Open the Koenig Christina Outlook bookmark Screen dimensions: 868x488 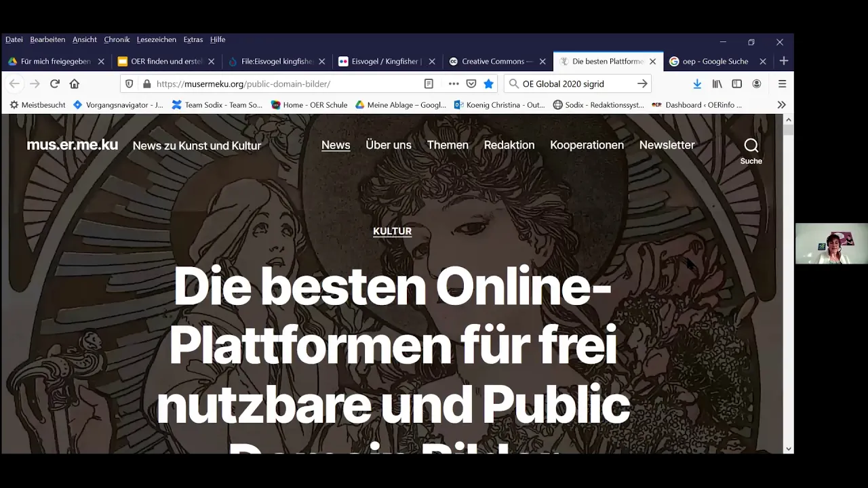(x=500, y=105)
